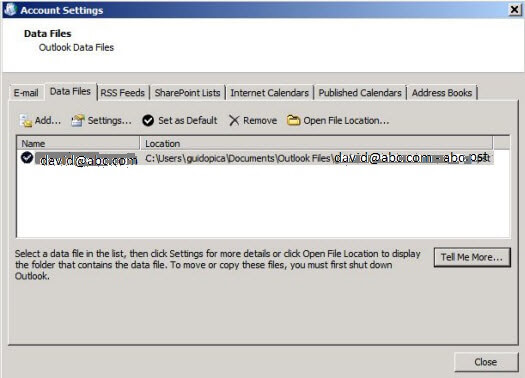Click the Close button
525x378 pixels.
(486, 362)
